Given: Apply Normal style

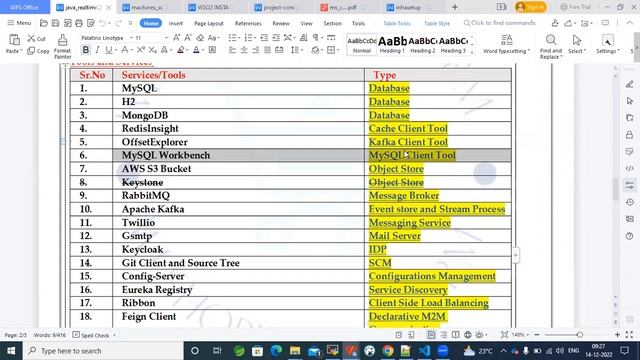Looking at the screenshot, I should pyautogui.click(x=362, y=45).
